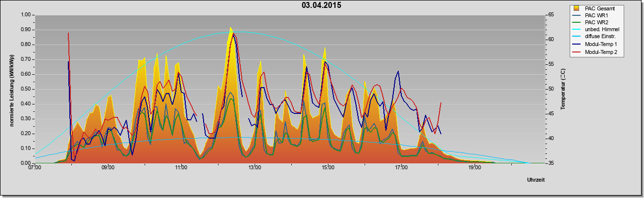Image resolution: width=644 pixels, height=198 pixels.
Task: Click the 11:00 time axis tick
Action: 181,168
